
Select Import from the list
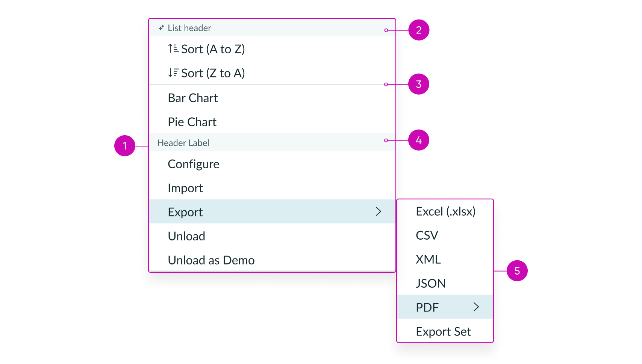click(x=185, y=188)
